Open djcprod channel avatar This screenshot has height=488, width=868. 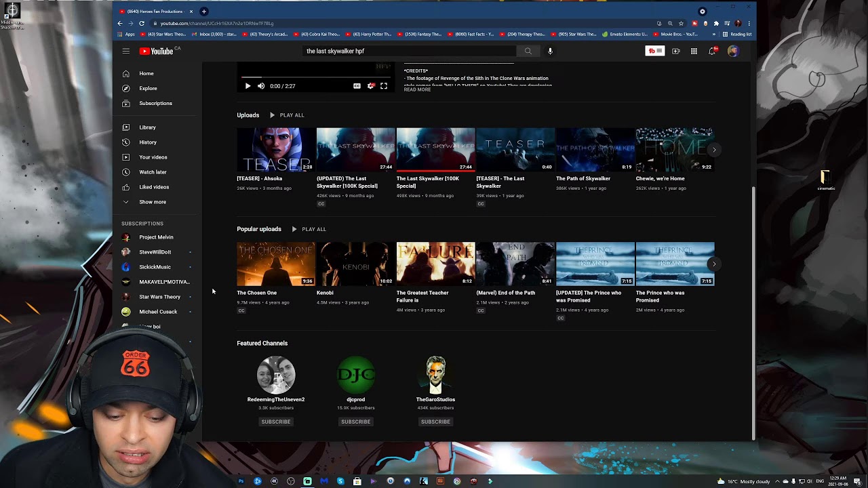pos(355,375)
